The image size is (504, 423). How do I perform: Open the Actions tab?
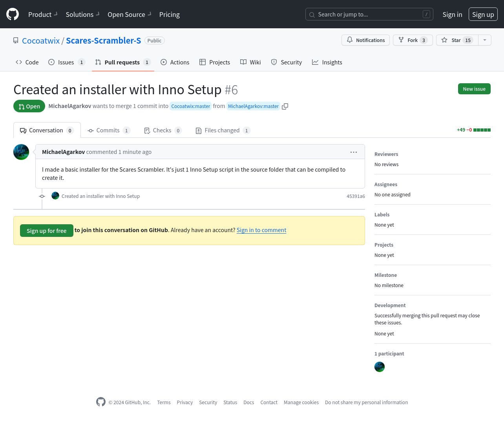coord(175,62)
